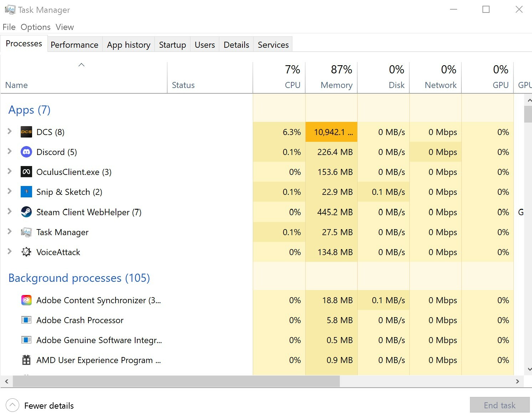Sort processes by Network column
532x419 pixels.
click(435, 77)
